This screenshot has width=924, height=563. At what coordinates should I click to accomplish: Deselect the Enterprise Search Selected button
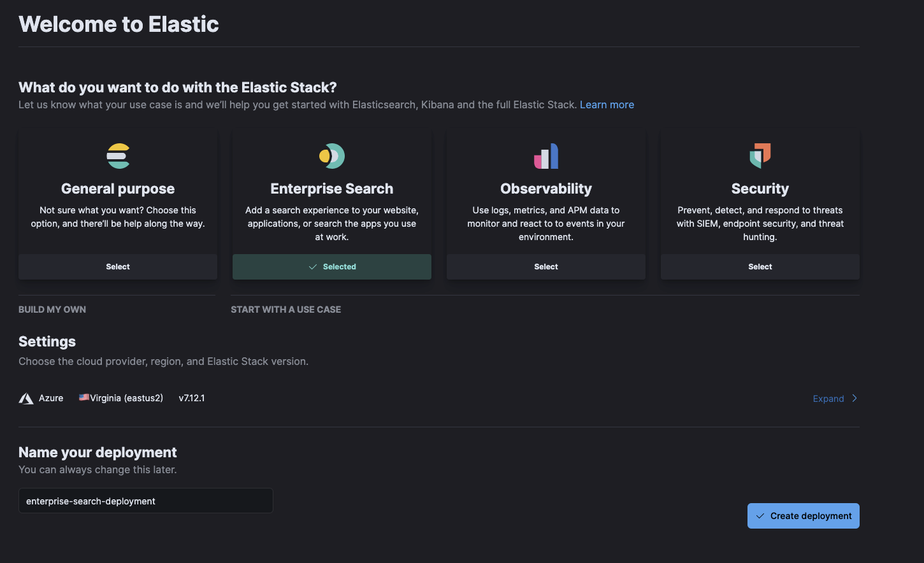[332, 267]
